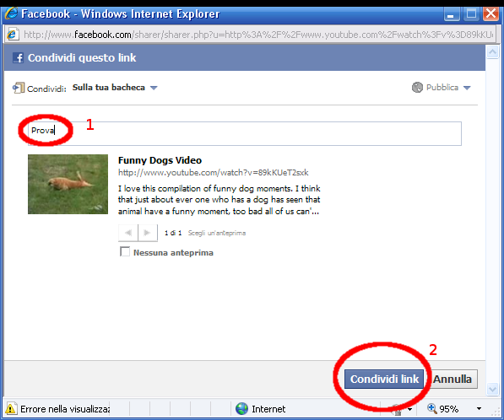Click the YouTube URL under the title
The height and width of the screenshot is (420, 504).
coord(213,173)
